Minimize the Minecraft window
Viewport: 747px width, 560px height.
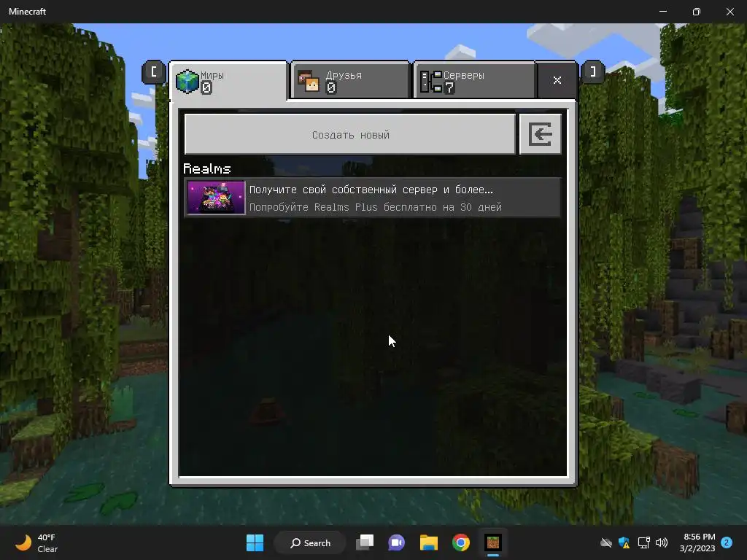pyautogui.click(x=663, y=12)
